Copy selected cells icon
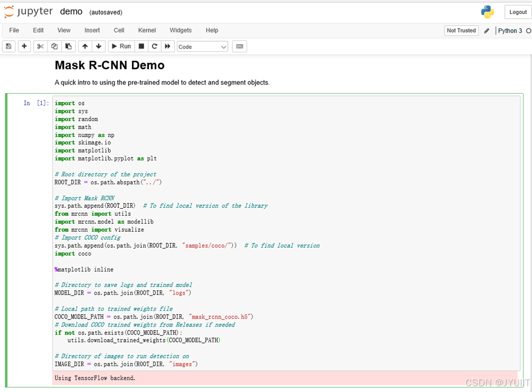 pyautogui.click(x=54, y=46)
